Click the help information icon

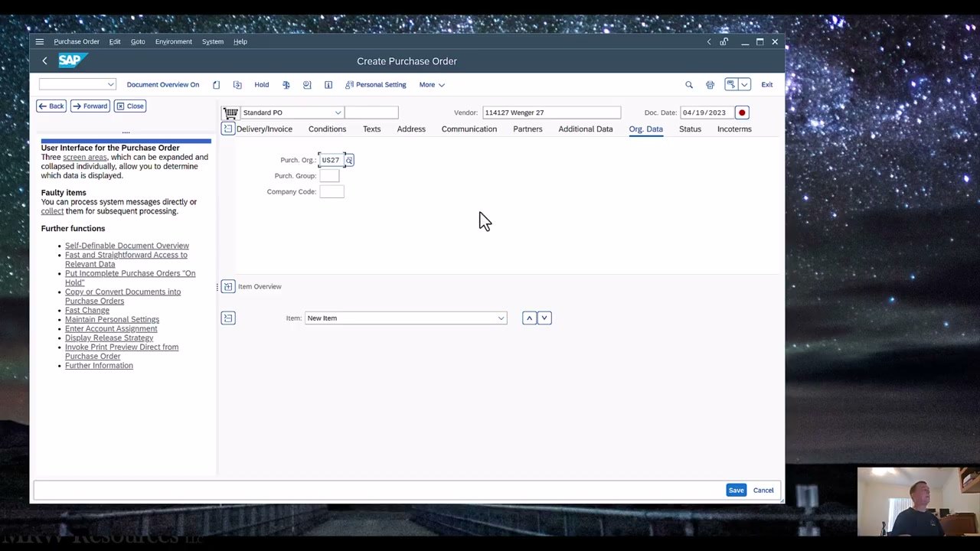pyautogui.click(x=328, y=85)
